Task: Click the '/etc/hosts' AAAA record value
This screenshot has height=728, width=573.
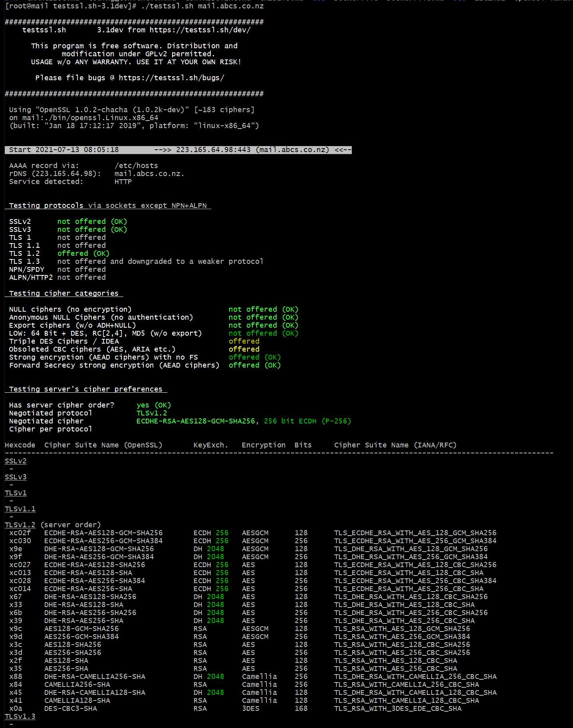Action: [x=136, y=166]
